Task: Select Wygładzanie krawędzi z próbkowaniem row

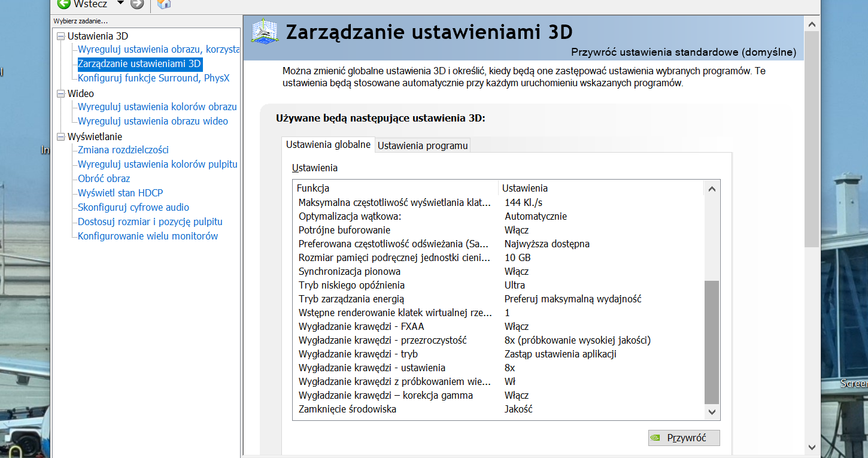Action: point(499,381)
